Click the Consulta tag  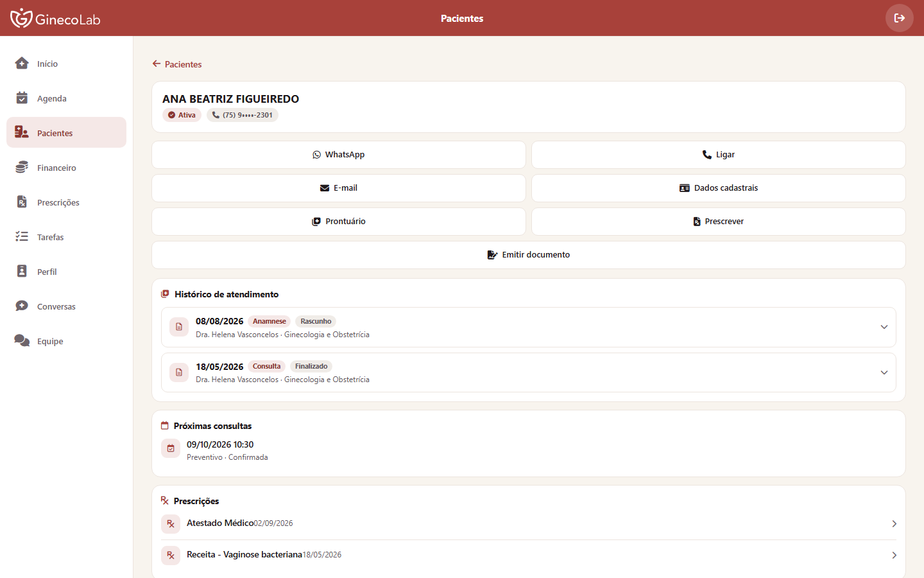pos(267,366)
